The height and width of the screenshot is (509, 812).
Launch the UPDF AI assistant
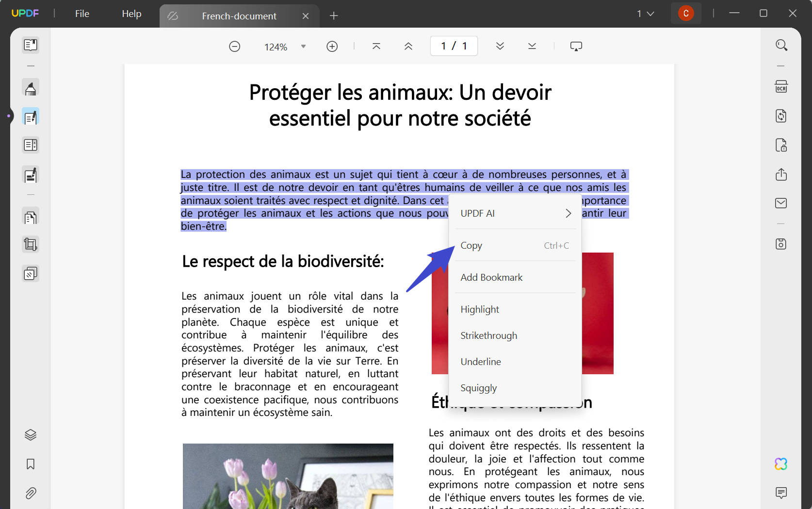[x=780, y=464]
